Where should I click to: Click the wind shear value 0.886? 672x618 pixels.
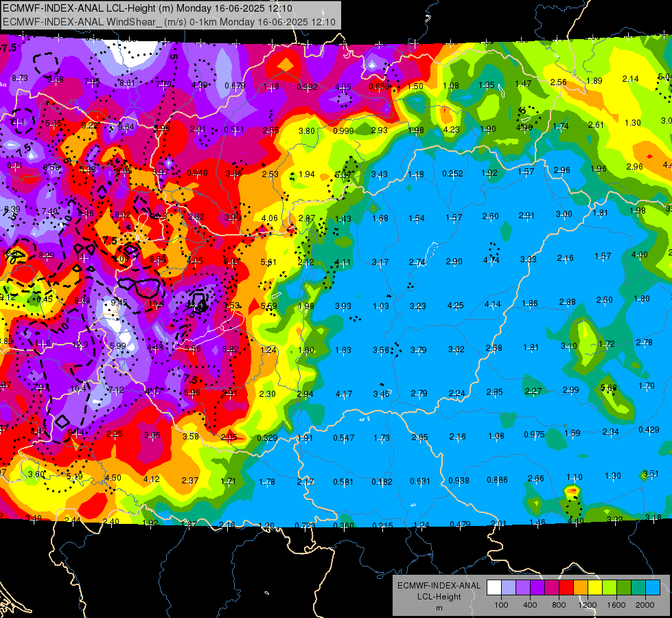click(497, 480)
